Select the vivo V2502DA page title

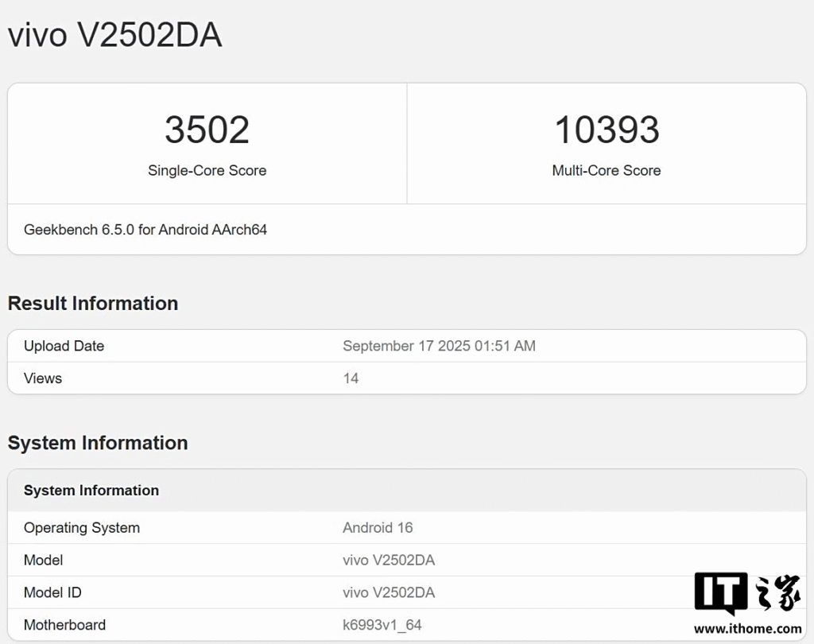point(114,35)
